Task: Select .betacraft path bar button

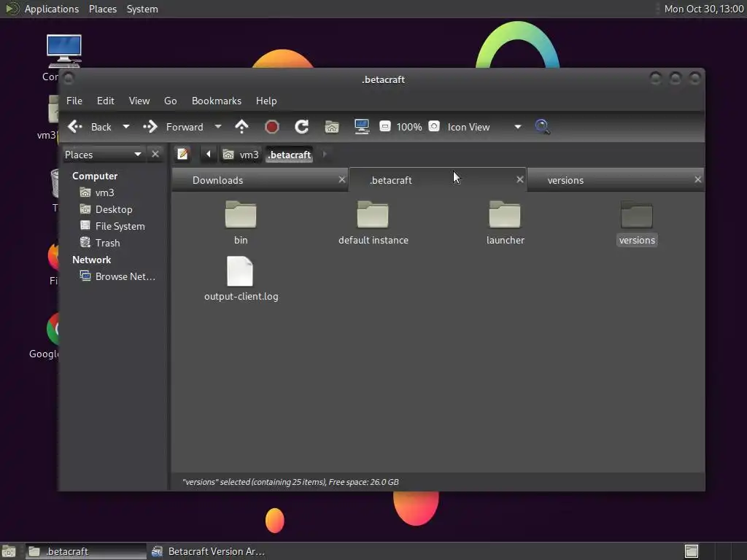Action: coord(289,155)
